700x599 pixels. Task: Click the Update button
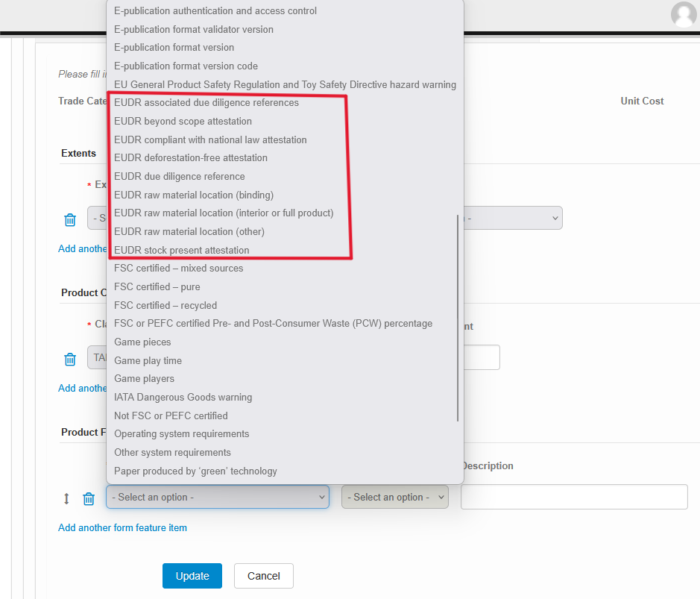[192, 575]
